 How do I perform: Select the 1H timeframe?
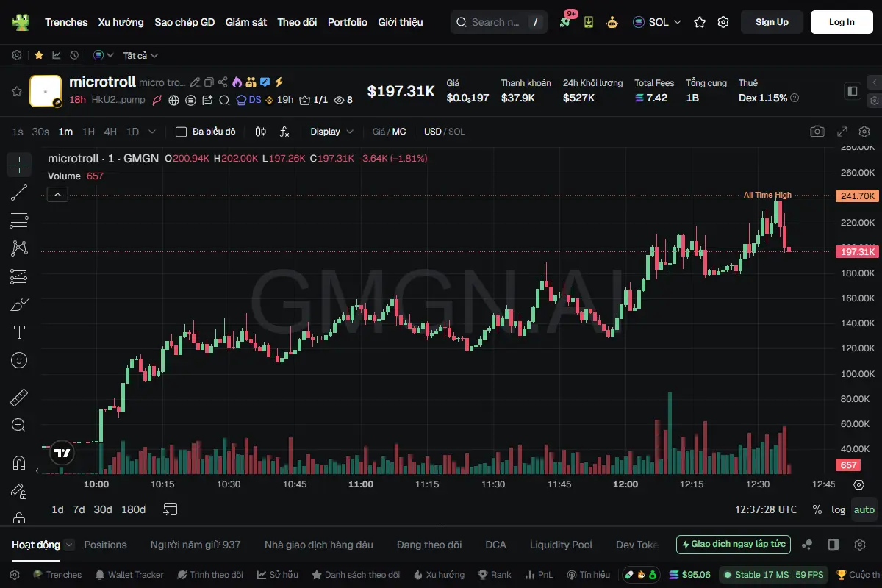click(x=88, y=132)
